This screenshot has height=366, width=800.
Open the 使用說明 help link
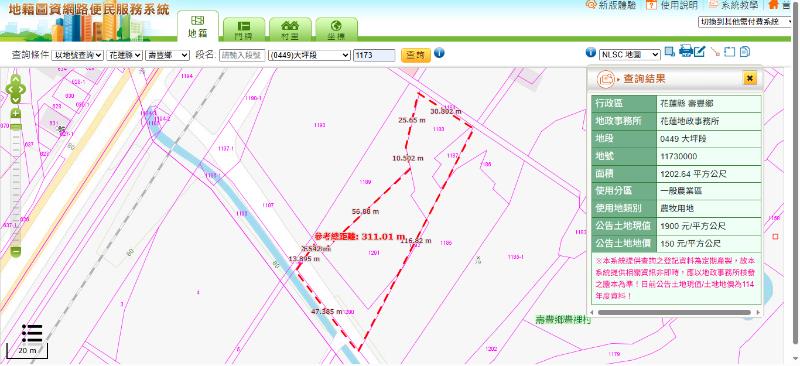click(x=672, y=5)
